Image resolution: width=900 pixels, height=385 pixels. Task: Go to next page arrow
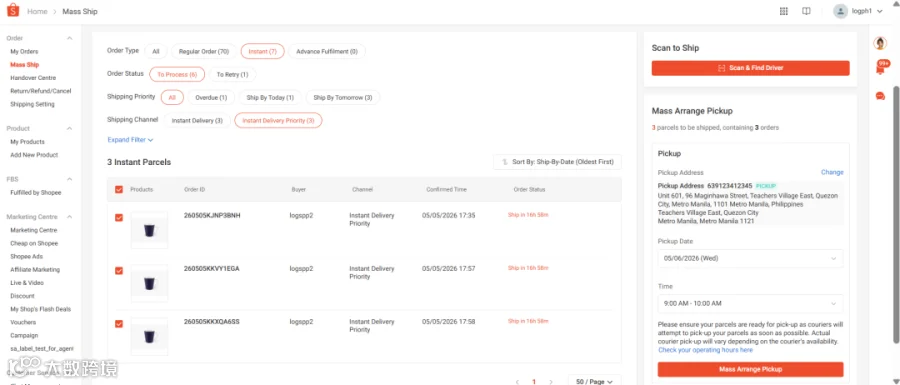click(551, 382)
